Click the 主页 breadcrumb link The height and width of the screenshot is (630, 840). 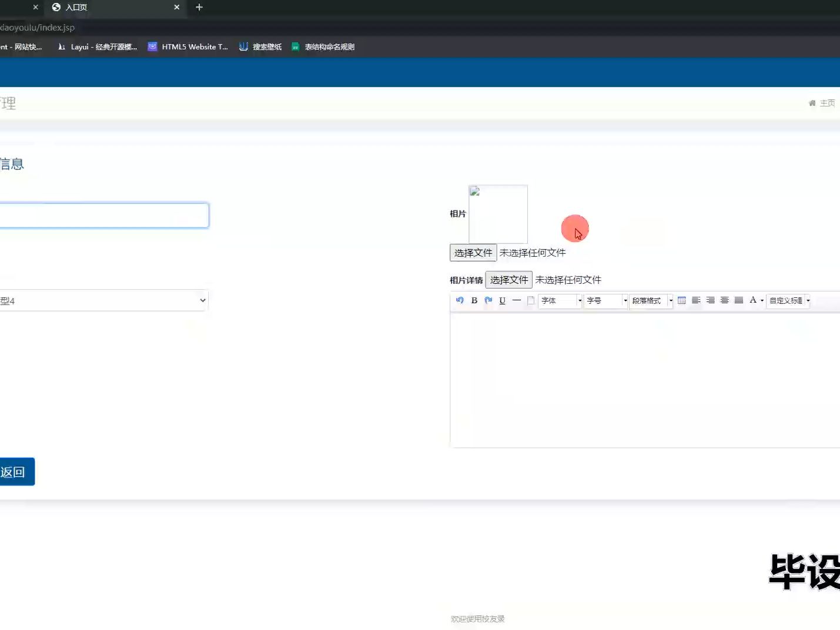coord(828,103)
